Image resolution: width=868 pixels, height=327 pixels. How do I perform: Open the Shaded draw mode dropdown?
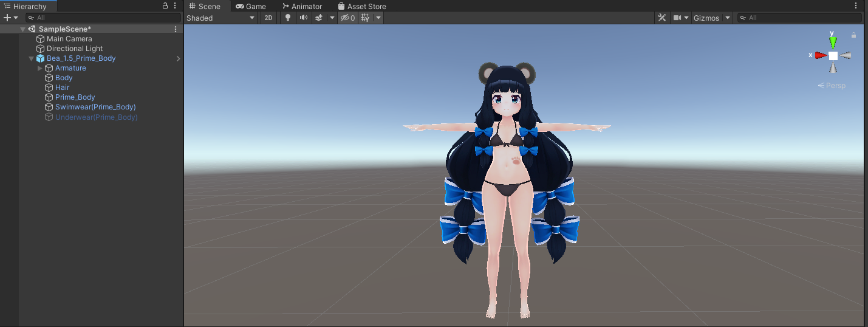pyautogui.click(x=220, y=18)
